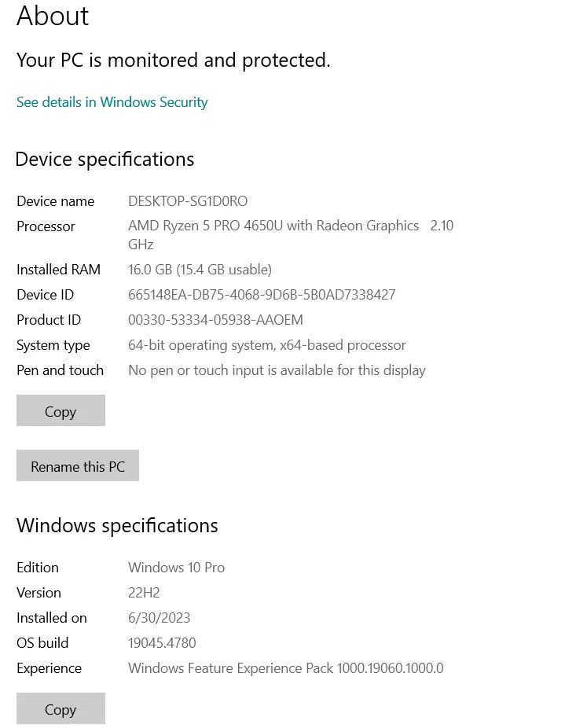
Task: Select the 16.0 GB installed RAM value
Action: click(200, 270)
